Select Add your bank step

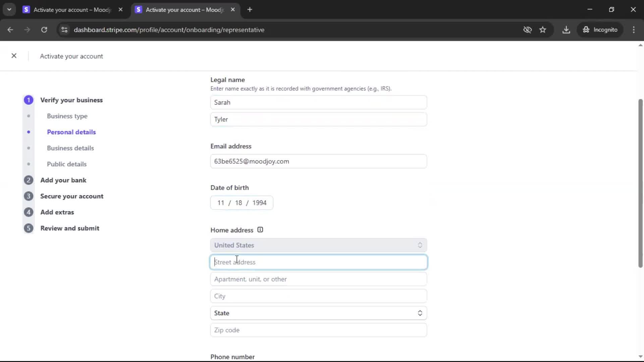pyautogui.click(x=63, y=180)
